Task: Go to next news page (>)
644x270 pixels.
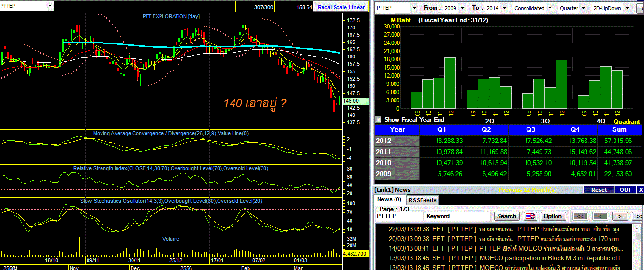Action: 619,216
